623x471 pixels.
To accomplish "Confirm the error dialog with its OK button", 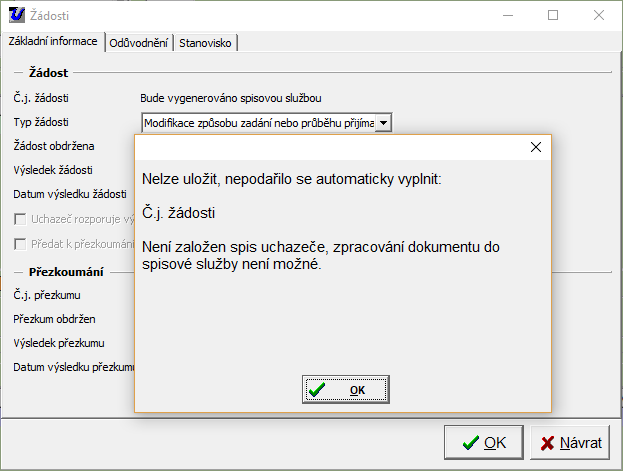I will (345, 389).
